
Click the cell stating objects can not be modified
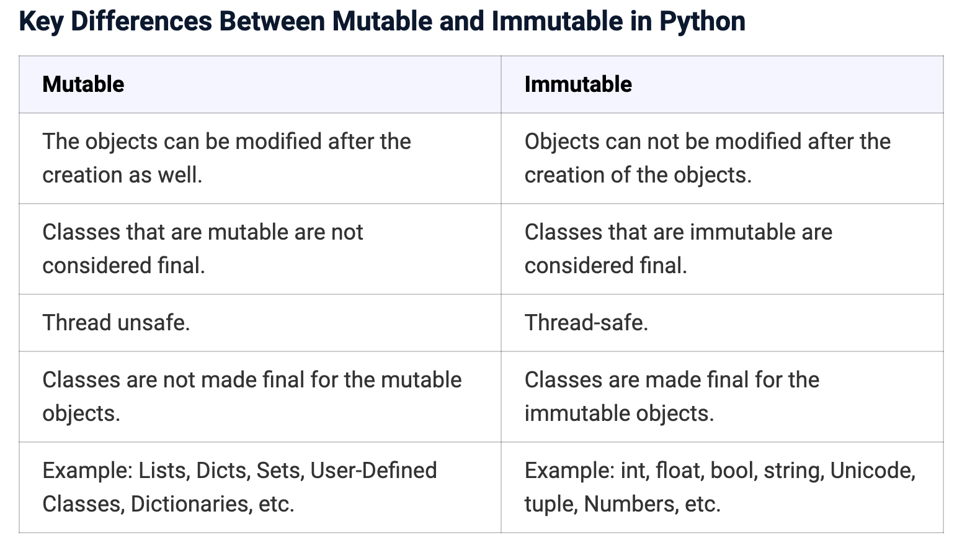[722, 158]
